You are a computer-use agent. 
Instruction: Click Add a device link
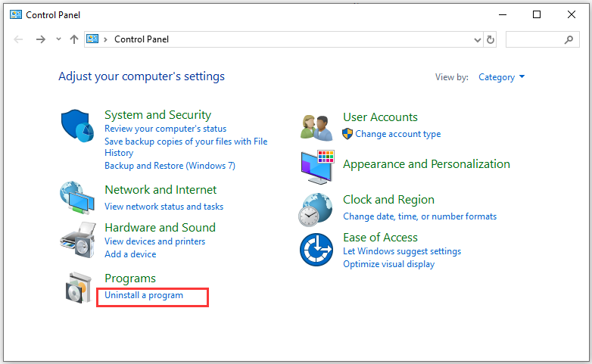point(130,254)
